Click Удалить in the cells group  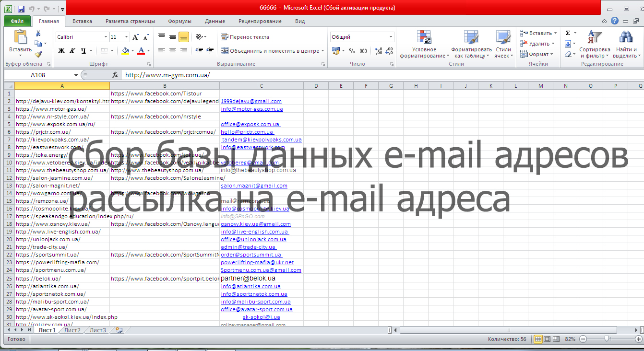537,44
